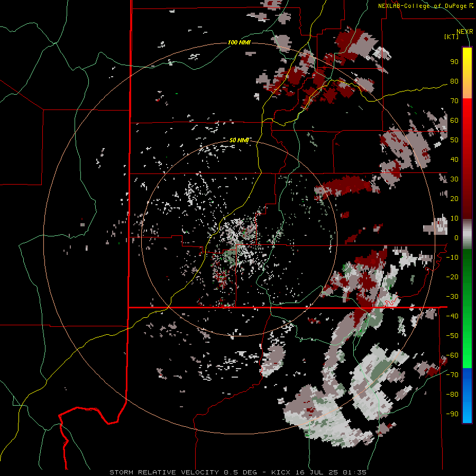Click the -50 value on velocity scale
Screen dimensions: 476x476
(452, 336)
